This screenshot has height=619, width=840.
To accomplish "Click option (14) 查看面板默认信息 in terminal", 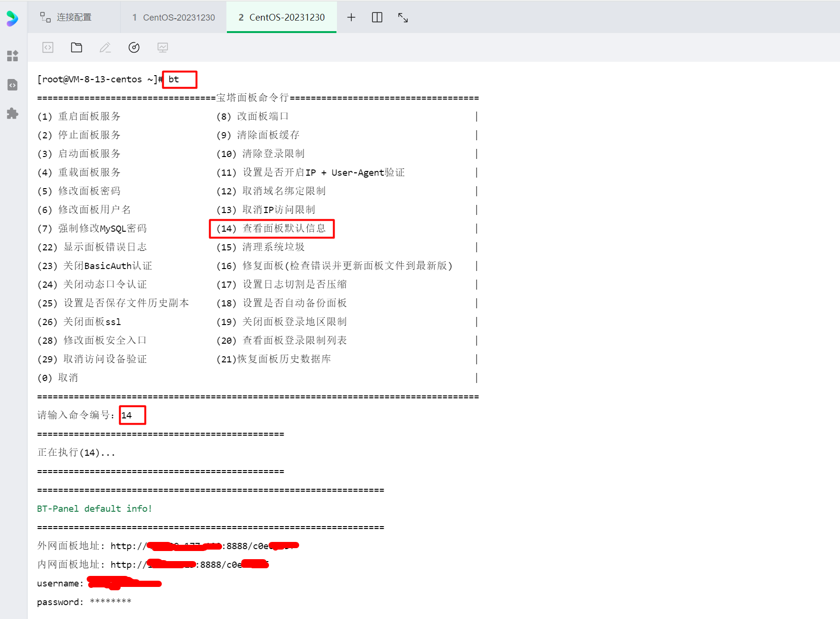I will pyautogui.click(x=271, y=228).
